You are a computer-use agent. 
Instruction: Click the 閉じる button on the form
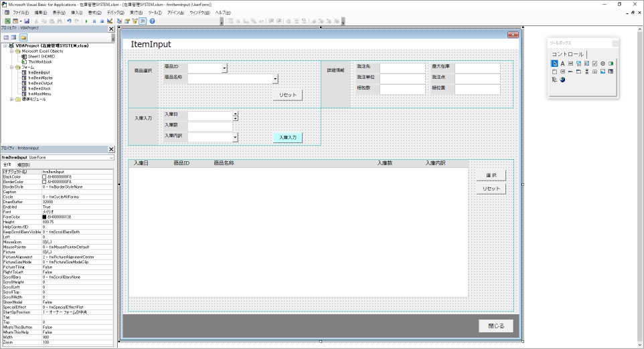(496, 326)
